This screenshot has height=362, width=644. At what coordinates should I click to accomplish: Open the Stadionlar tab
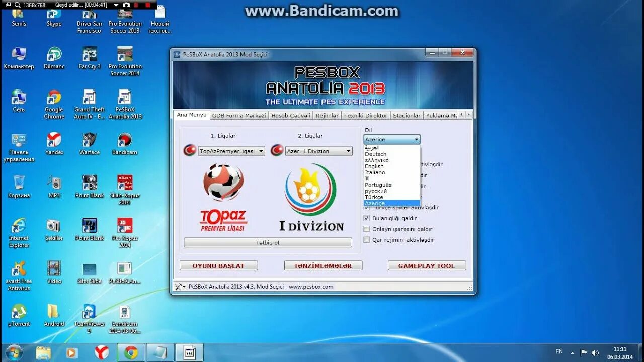point(407,115)
